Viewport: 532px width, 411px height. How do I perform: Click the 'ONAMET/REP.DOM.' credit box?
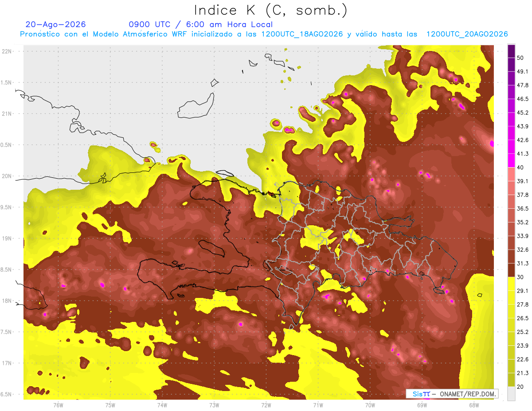452,394
